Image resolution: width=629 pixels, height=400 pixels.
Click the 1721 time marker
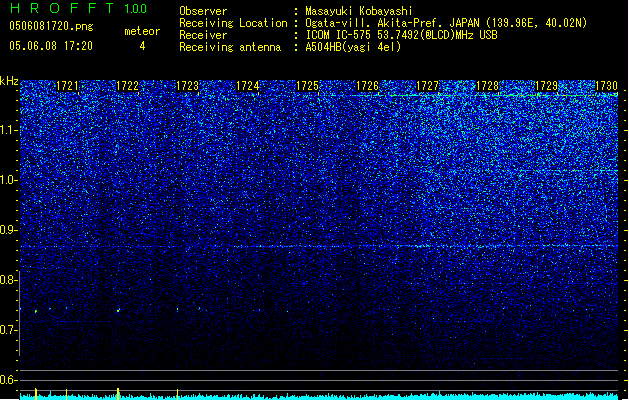67,86
